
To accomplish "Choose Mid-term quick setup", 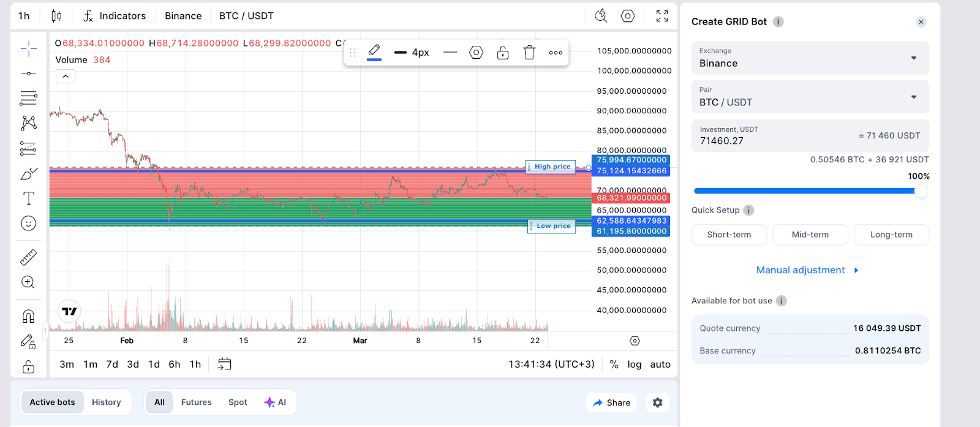I will point(810,235).
